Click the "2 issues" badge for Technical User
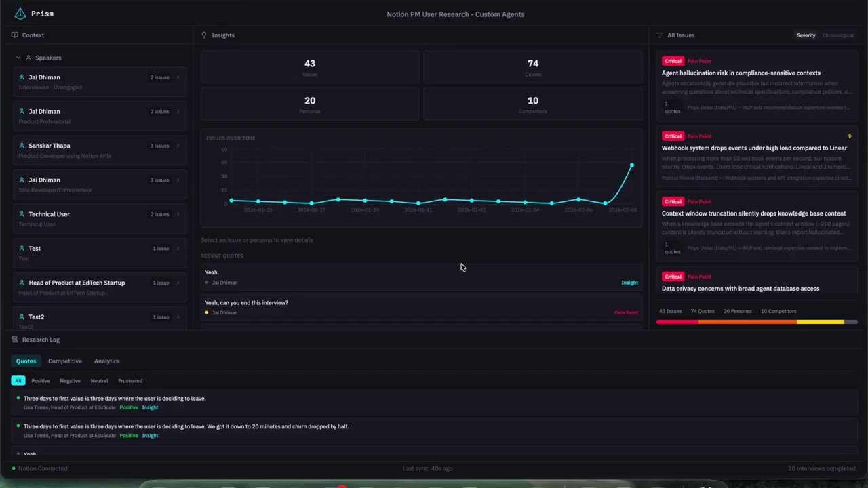The image size is (868, 488). coord(160,214)
